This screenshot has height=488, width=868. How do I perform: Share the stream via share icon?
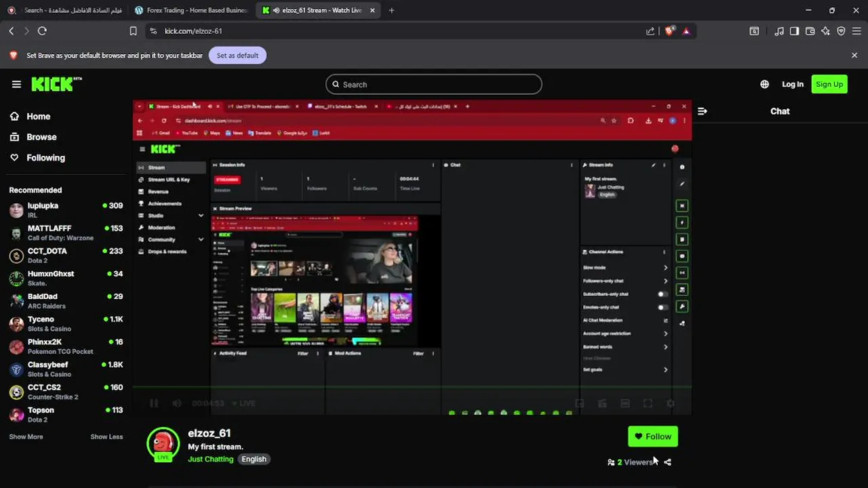click(667, 462)
